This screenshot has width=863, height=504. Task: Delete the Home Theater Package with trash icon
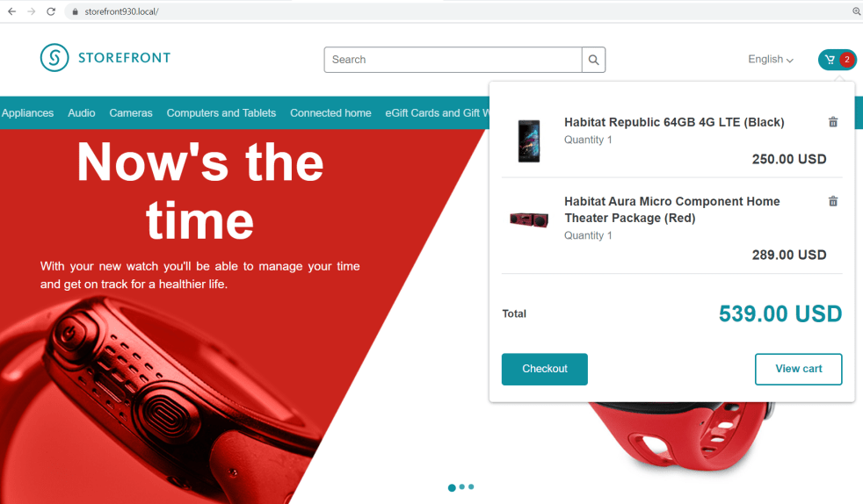click(833, 201)
